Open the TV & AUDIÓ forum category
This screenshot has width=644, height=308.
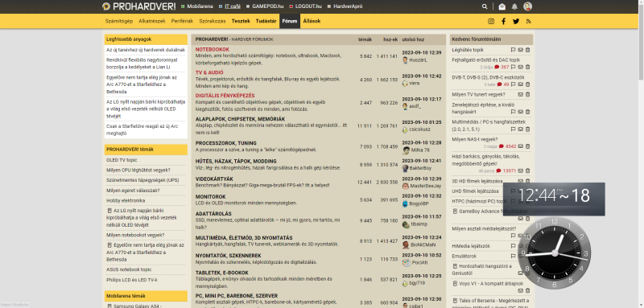click(209, 72)
